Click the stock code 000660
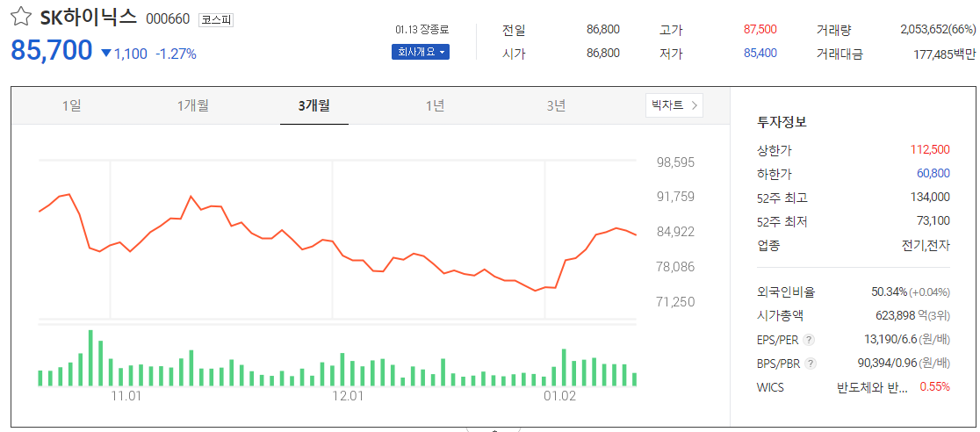 [x=168, y=20]
